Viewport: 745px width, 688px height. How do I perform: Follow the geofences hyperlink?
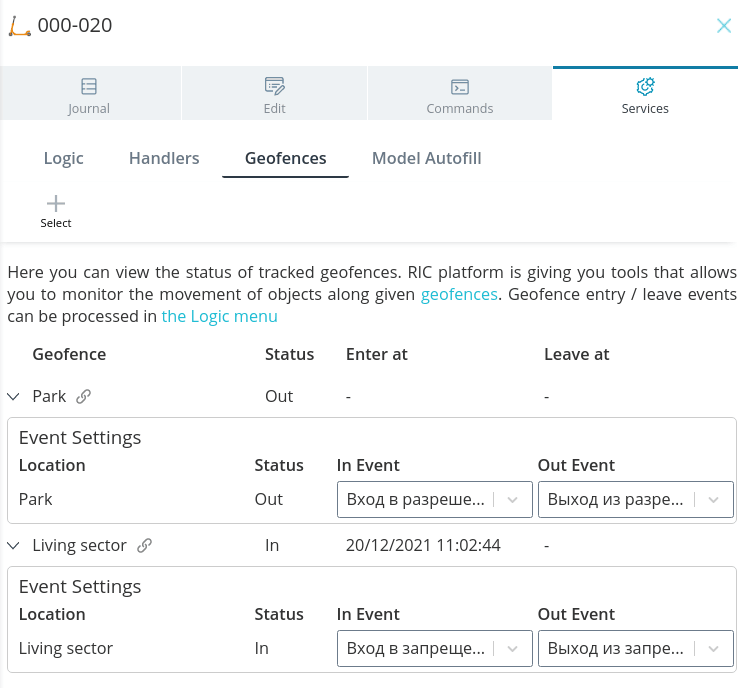click(x=459, y=295)
